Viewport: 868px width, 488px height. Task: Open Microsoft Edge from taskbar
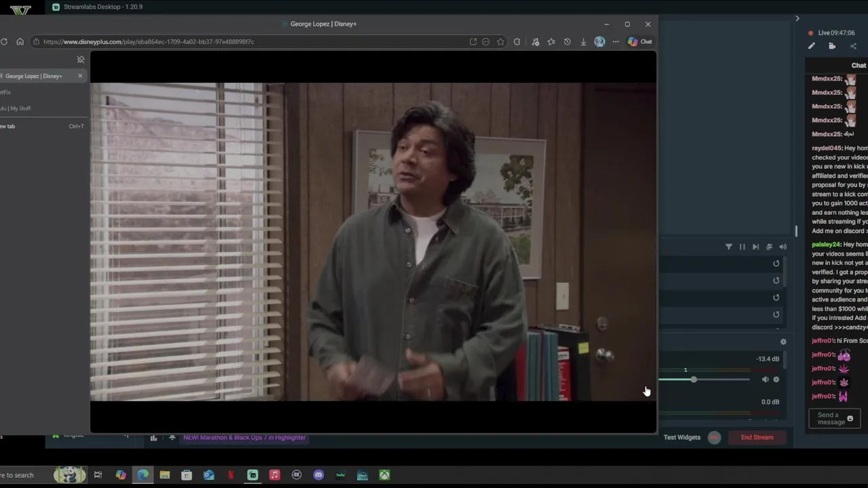coord(143,475)
